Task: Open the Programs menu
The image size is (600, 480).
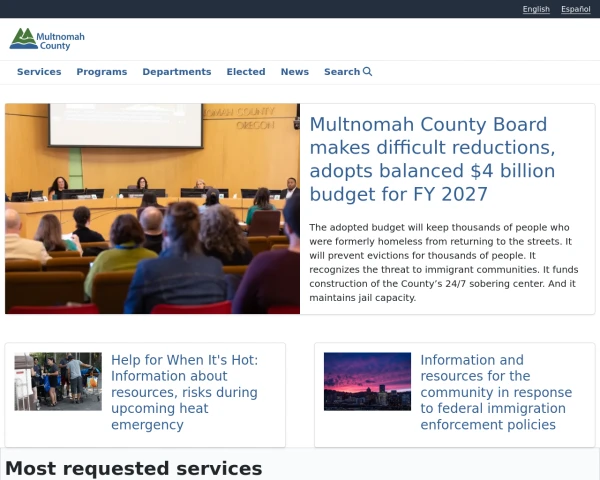Action: tap(102, 72)
